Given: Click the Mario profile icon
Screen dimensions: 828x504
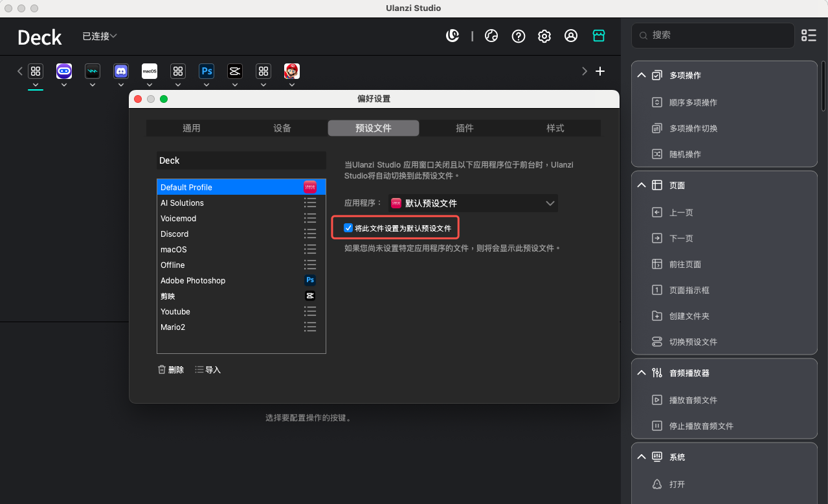Looking at the screenshot, I should click(292, 71).
